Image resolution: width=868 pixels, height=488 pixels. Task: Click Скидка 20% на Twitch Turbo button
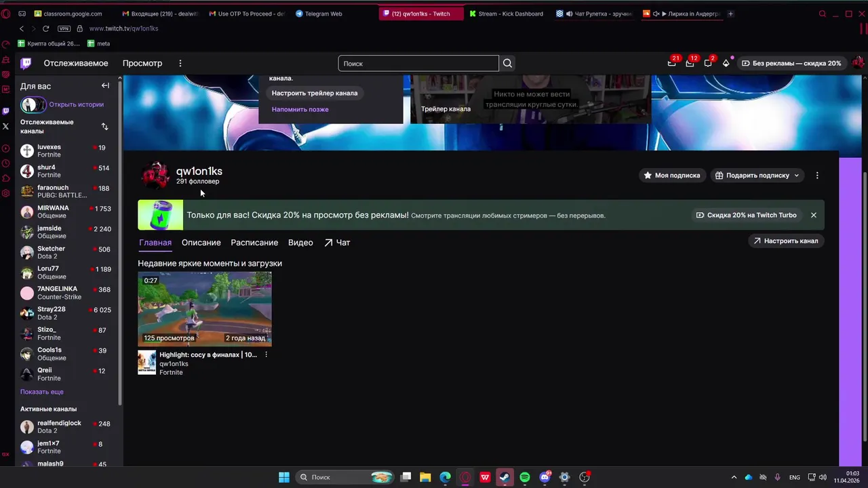pos(746,215)
